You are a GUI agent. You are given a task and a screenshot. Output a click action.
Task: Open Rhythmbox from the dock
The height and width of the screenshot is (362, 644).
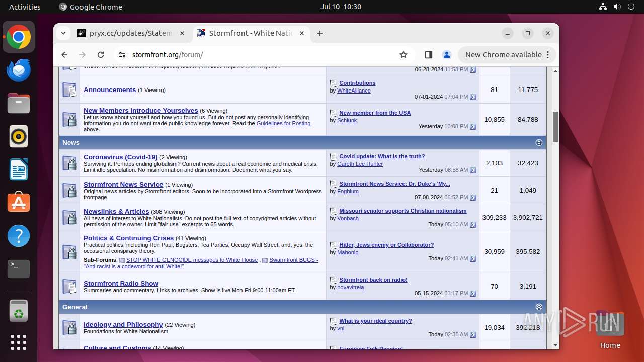click(x=19, y=136)
